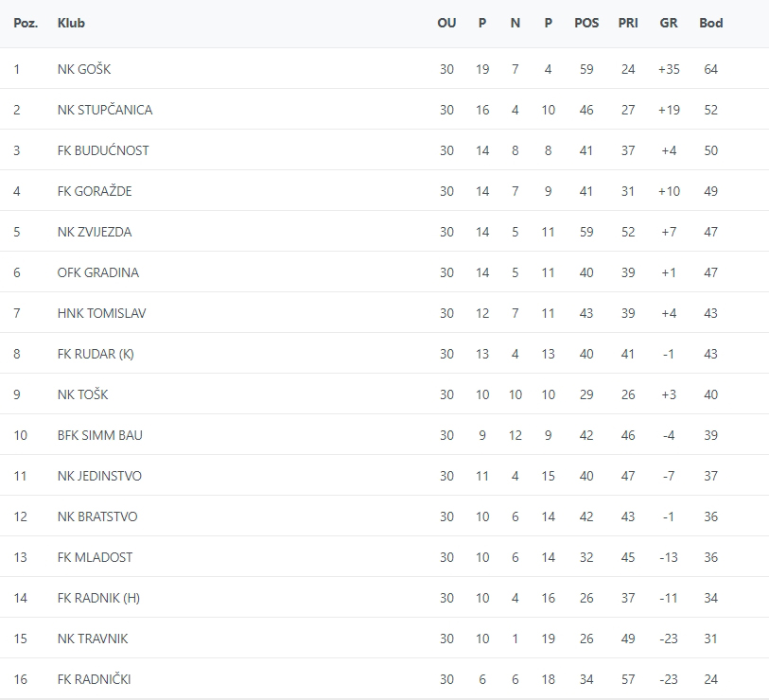
Task: Select the PRI column header
Action: pos(628,23)
